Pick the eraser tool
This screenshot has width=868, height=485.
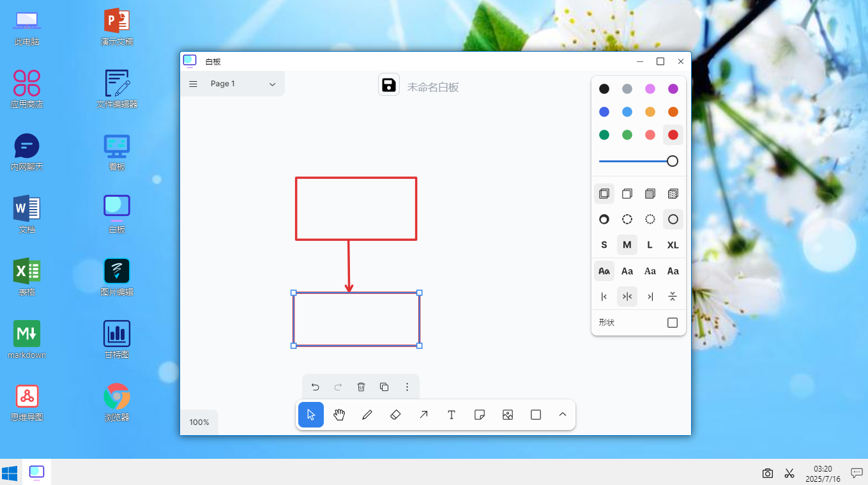point(395,415)
